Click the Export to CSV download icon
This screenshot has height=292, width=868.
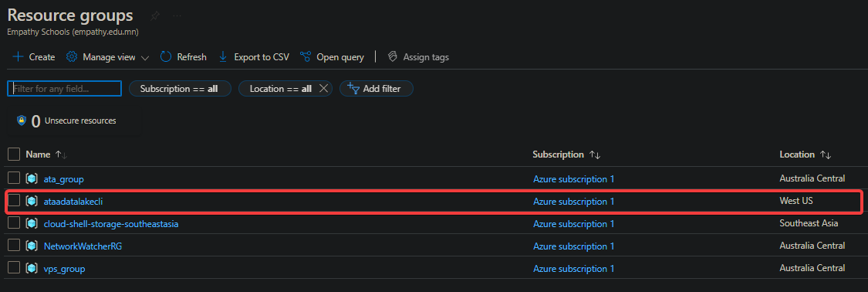click(x=223, y=56)
